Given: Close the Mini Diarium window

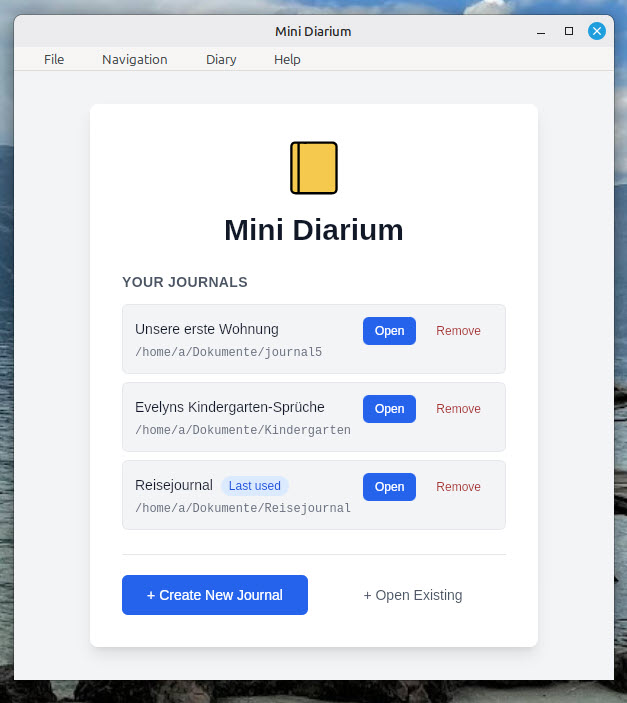Looking at the screenshot, I should tap(597, 31).
